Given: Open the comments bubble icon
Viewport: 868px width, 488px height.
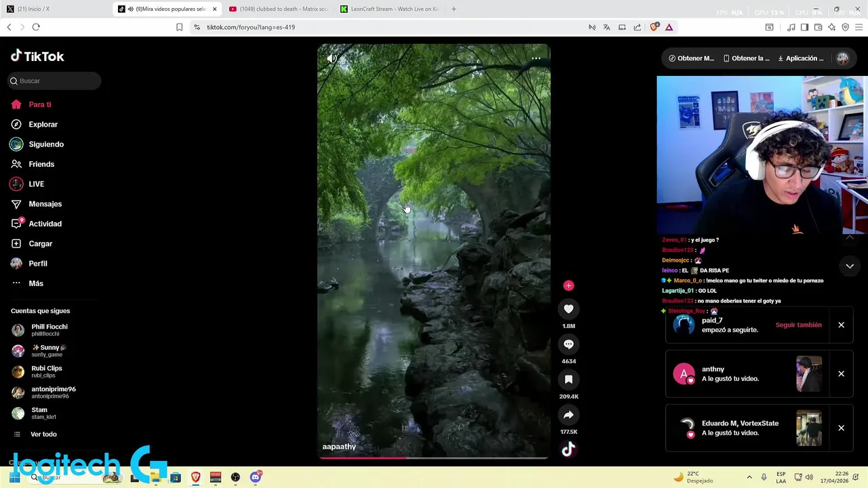Looking at the screenshot, I should (568, 344).
